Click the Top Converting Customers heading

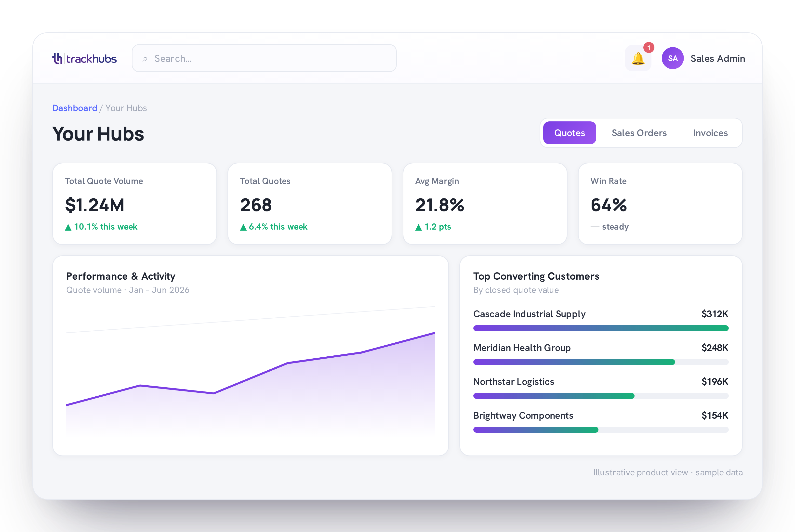[x=536, y=276]
